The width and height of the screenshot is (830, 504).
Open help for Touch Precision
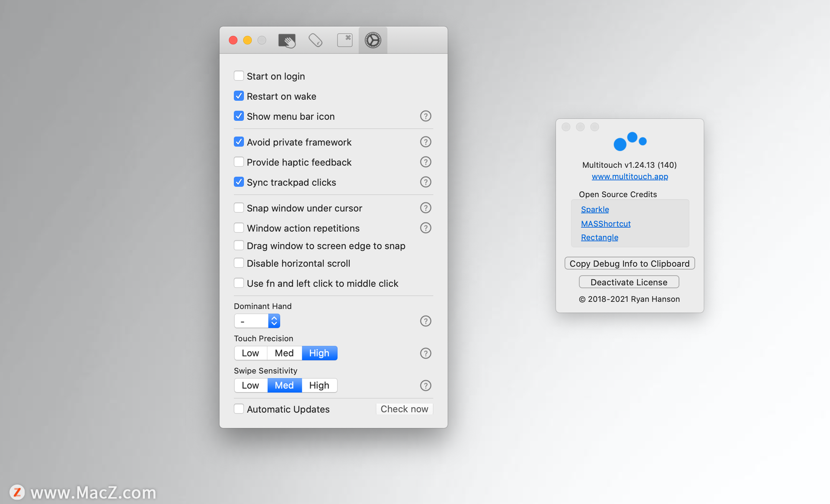[x=426, y=353]
